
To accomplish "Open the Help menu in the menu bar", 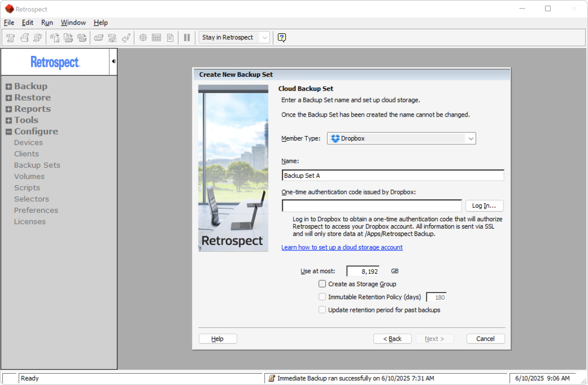I will click(100, 23).
